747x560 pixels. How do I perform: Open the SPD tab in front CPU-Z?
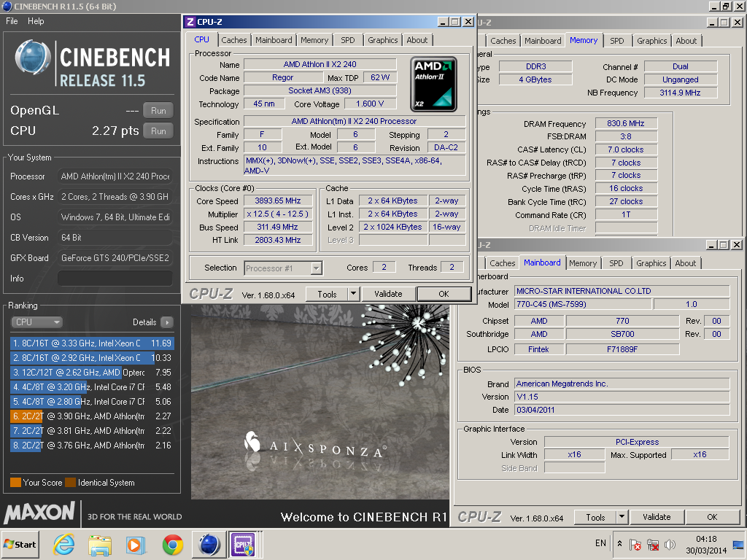348,40
